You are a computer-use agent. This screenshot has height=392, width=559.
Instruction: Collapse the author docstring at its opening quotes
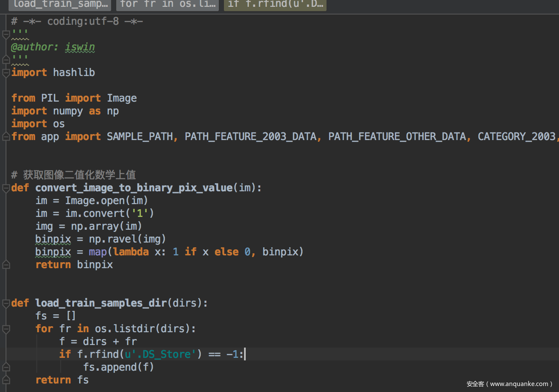[6, 34]
